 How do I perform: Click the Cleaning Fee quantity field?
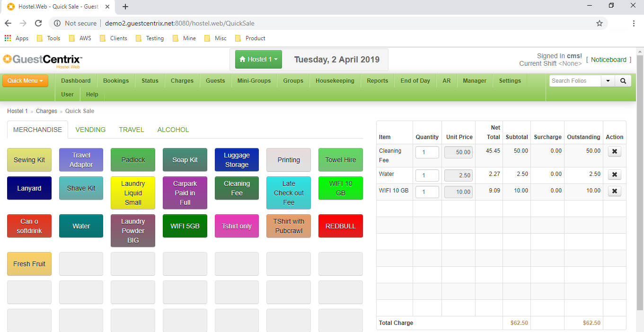pos(427,152)
